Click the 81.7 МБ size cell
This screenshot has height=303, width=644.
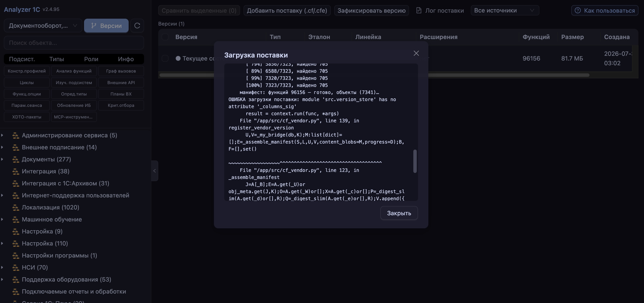[572, 58]
